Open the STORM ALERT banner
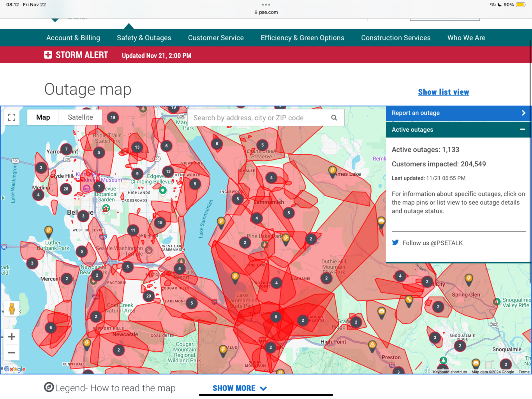 [76, 55]
